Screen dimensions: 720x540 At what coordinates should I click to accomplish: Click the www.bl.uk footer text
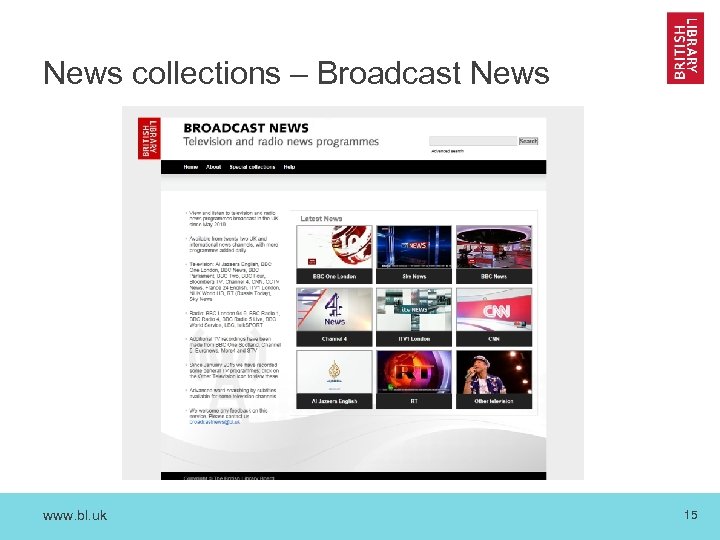click(x=75, y=515)
